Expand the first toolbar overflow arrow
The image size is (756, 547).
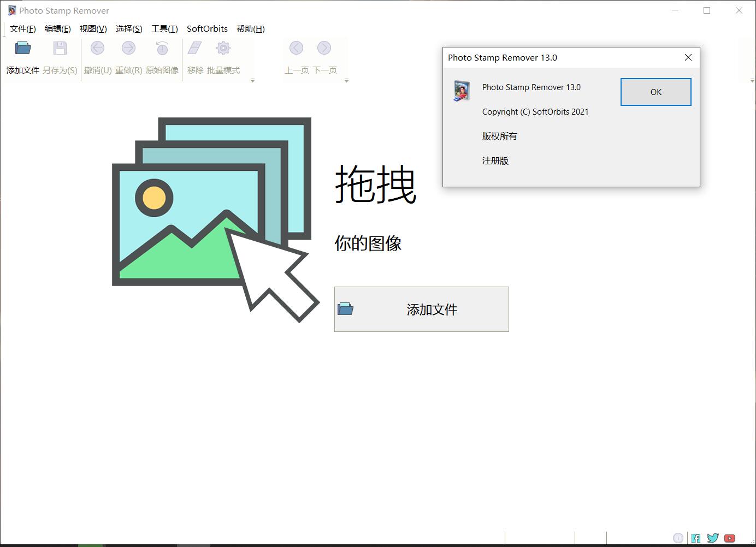(x=252, y=81)
